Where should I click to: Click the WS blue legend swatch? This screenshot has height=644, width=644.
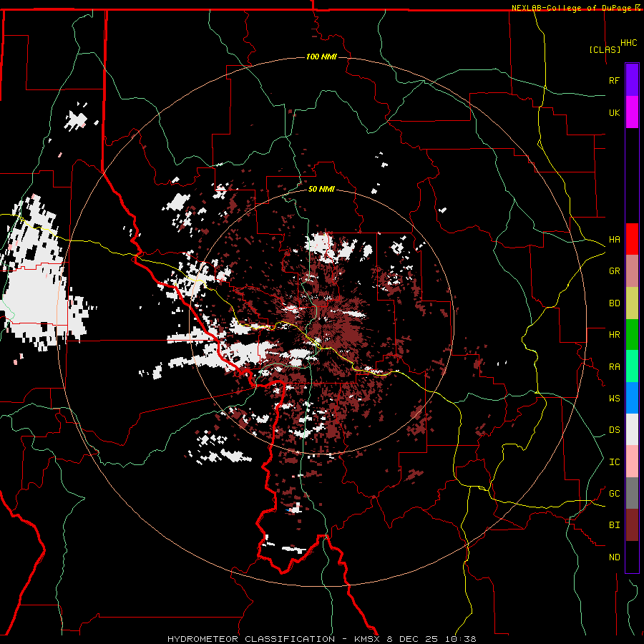(x=632, y=398)
